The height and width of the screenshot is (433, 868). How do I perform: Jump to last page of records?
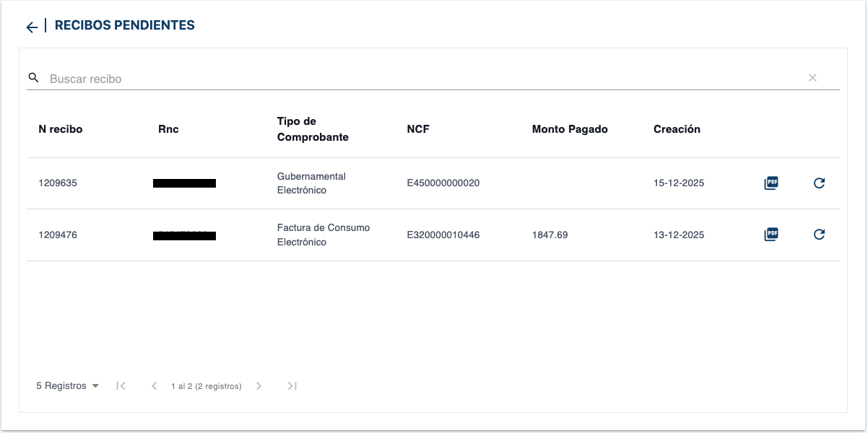pyautogui.click(x=292, y=386)
